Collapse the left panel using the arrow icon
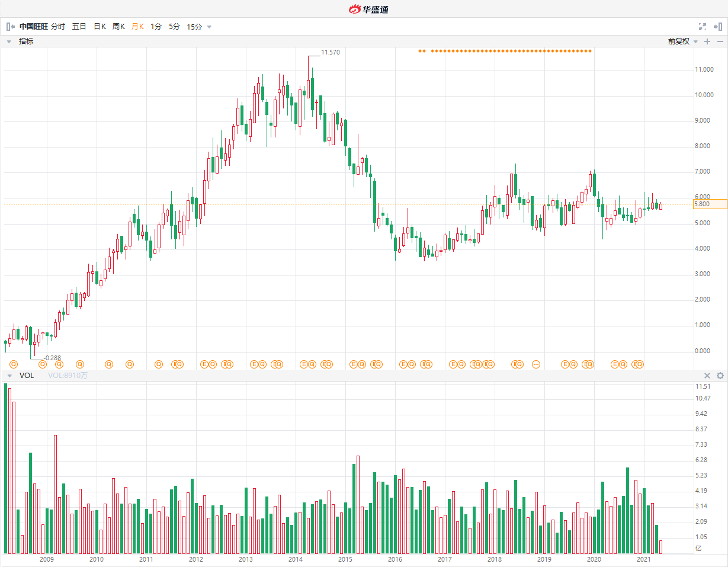The image size is (728, 567). [10, 27]
